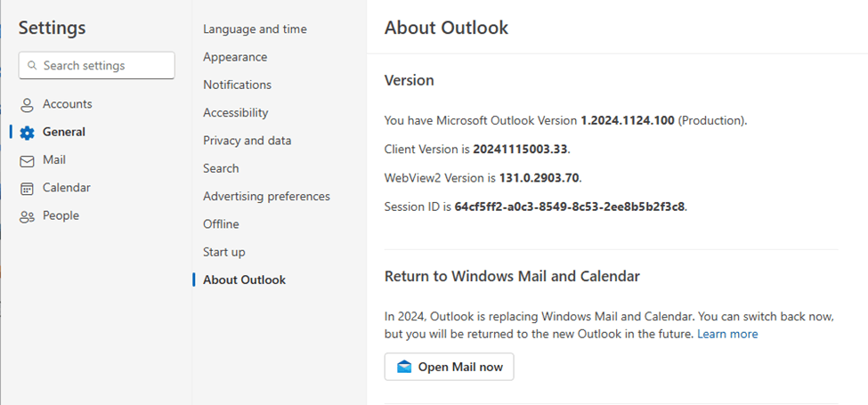Image resolution: width=868 pixels, height=405 pixels.
Task: Go to Notifications settings
Action: point(237,85)
